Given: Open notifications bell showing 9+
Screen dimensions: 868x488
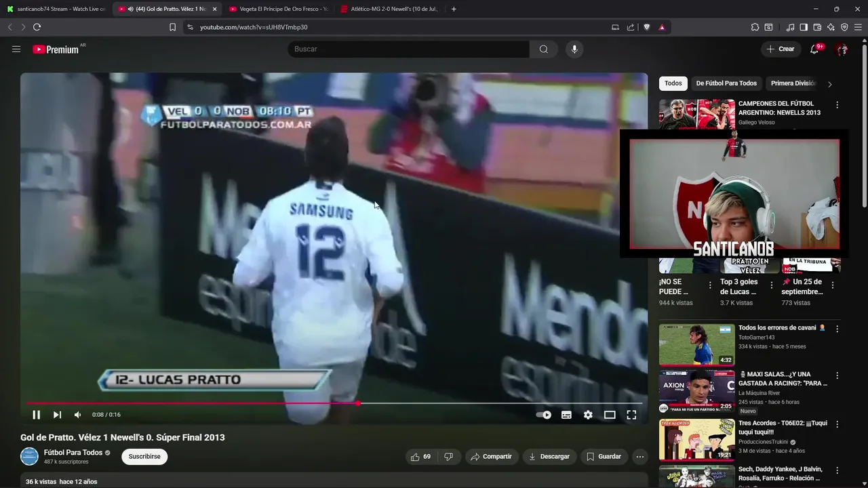Looking at the screenshot, I should pyautogui.click(x=814, y=49).
